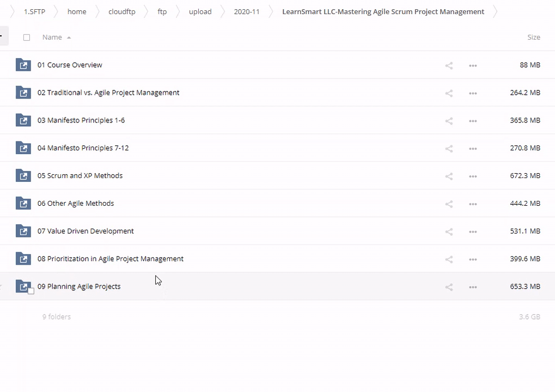555x392 pixels.
Task: Click folder icon of 06 Other Agile Methods
Action: 23,204
